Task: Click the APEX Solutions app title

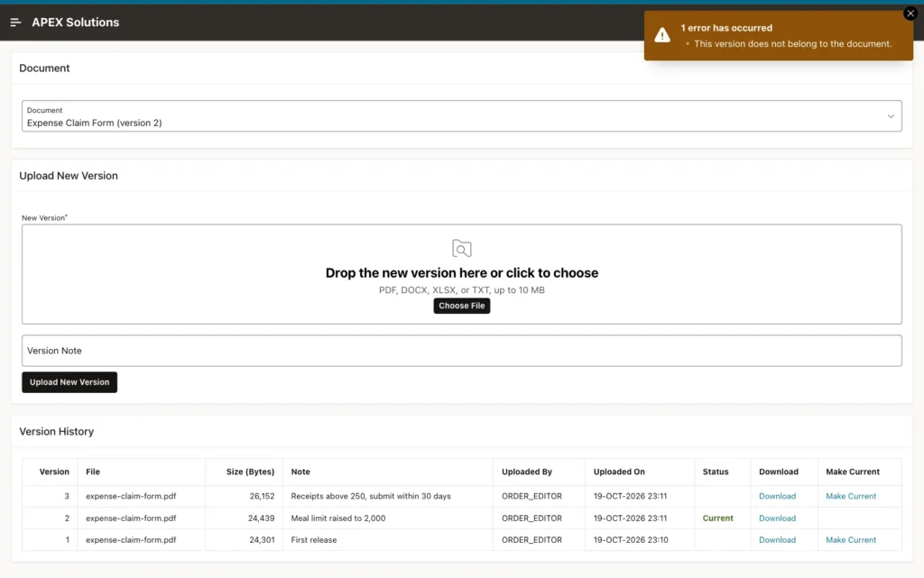Action: coord(76,23)
